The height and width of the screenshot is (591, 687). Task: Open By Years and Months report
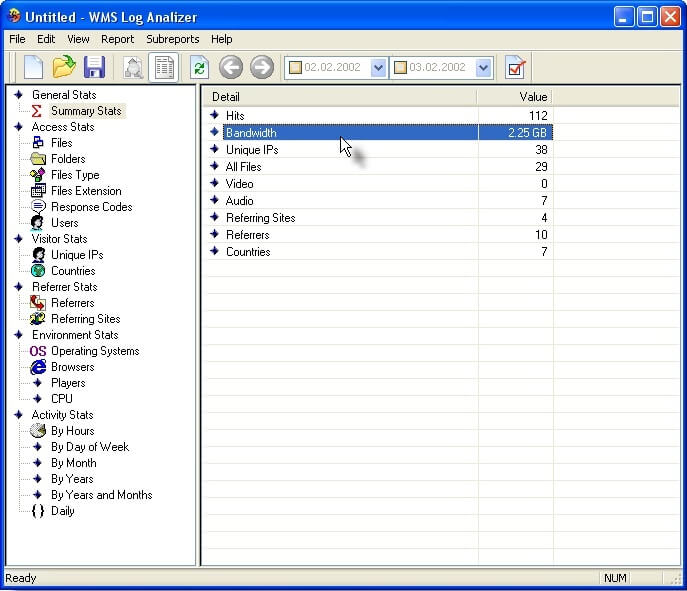click(102, 495)
